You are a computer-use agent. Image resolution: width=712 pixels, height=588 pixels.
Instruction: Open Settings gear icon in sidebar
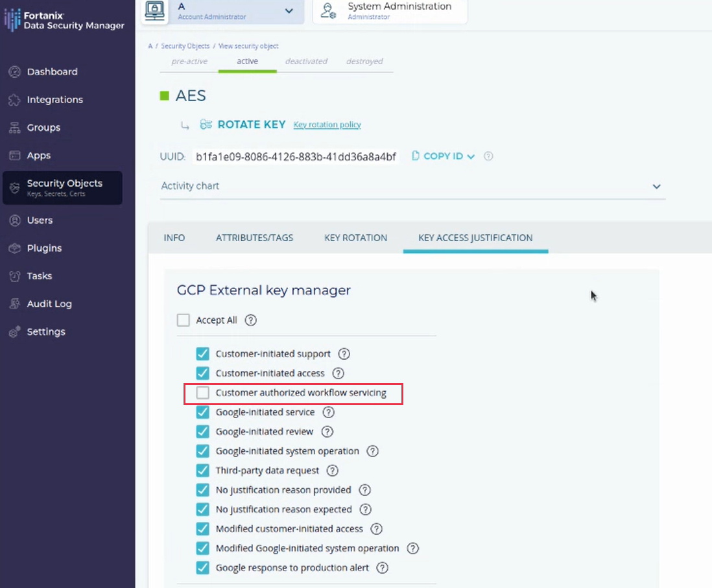click(x=14, y=332)
